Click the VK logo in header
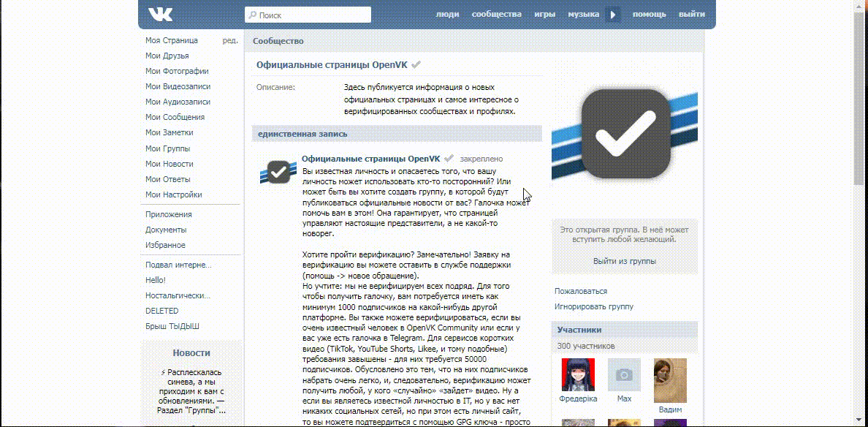Screen dimensions: 868x427 pyautogui.click(x=161, y=14)
